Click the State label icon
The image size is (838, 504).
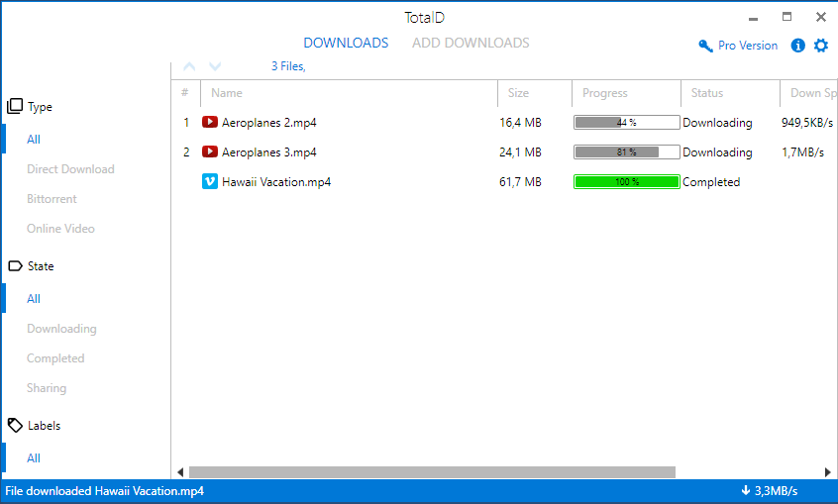click(15, 265)
